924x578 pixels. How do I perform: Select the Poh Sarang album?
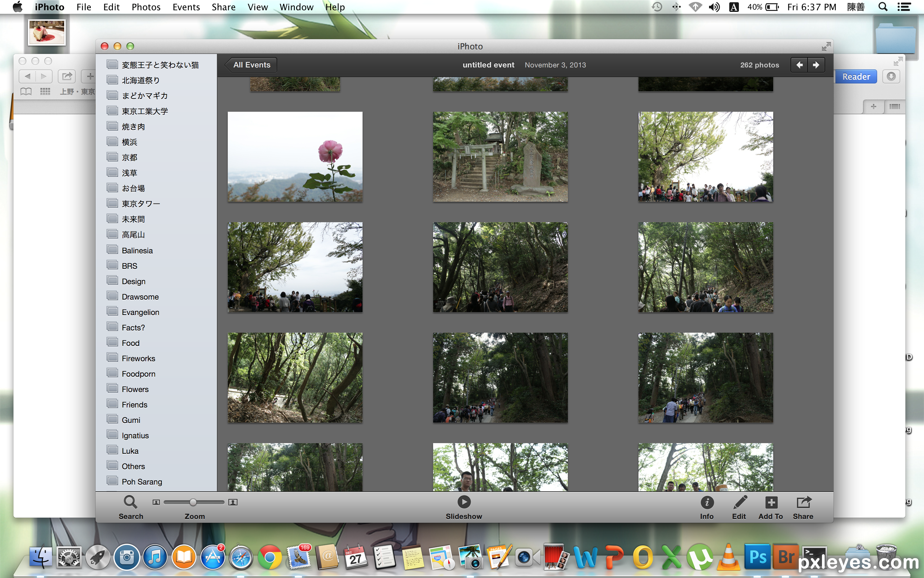pos(142,482)
